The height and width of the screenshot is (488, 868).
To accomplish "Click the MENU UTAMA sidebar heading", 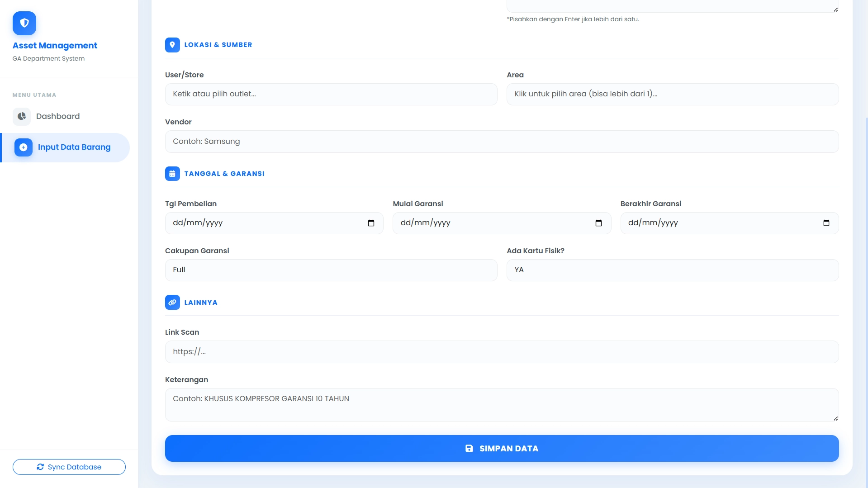I will 34,95.
